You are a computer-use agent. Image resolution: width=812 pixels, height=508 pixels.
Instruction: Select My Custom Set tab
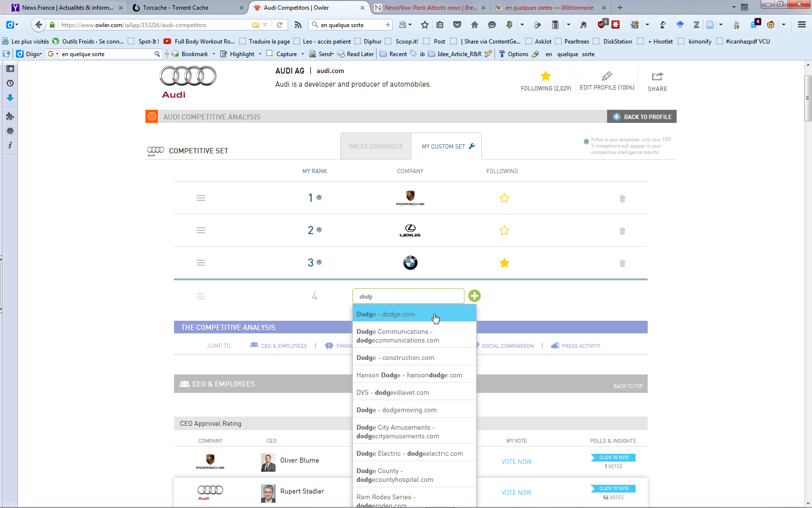[446, 146]
